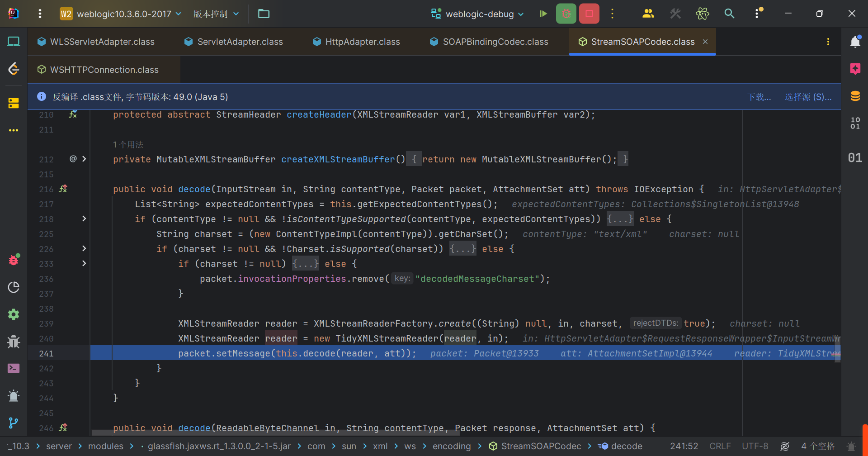Stop the running debug session
Image resolution: width=868 pixels, height=456 pixels.
(589, 14)
